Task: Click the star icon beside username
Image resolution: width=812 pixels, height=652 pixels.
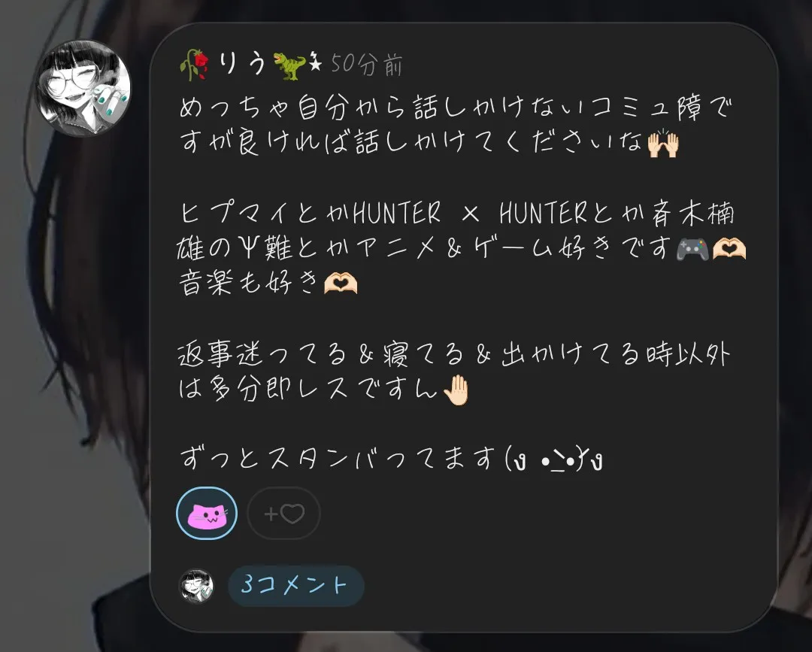Action: tap(315, 62)
